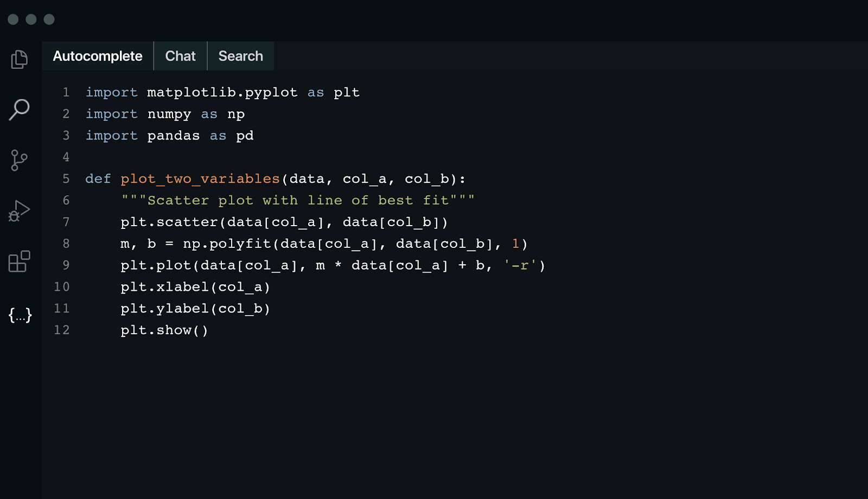868x499 pixels.
Task: Click the rightmost window control dot
Action: [x=49, y=20]
